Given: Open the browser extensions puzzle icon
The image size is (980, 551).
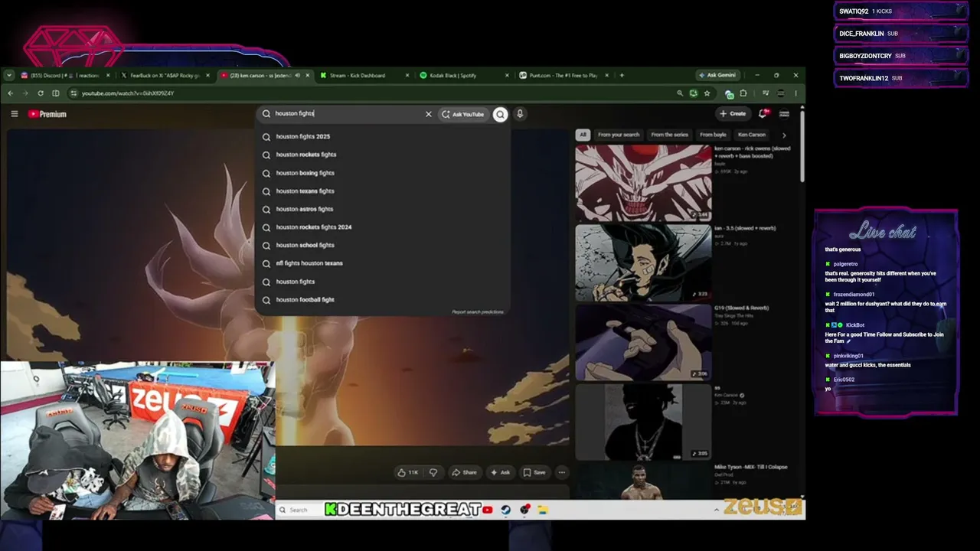Looking at the screenshot, I should (x=743, y=93).
